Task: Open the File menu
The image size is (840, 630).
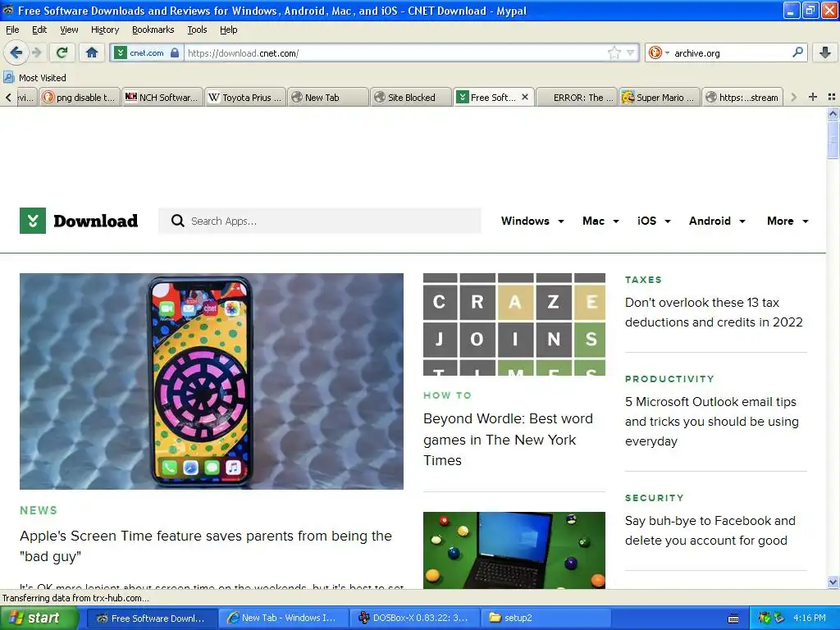Action: click(x=12, y=30)
